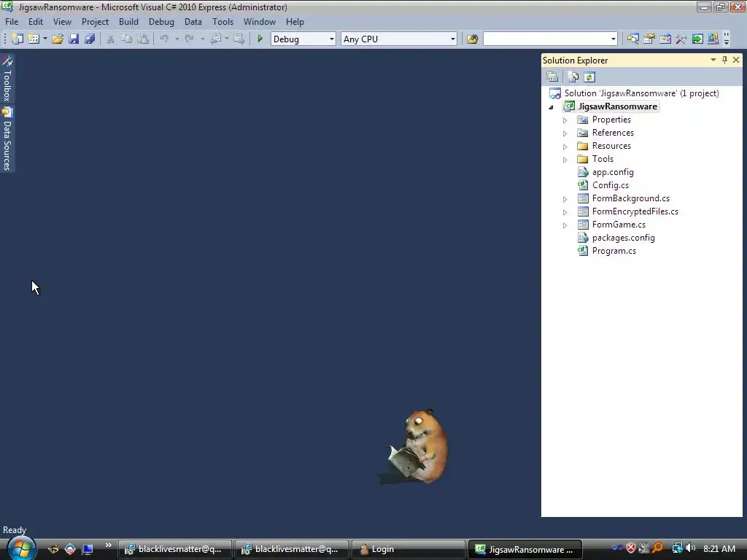Click the Undo arrow icon
Viewport: 747px width, 560px height.
point(164,39)
